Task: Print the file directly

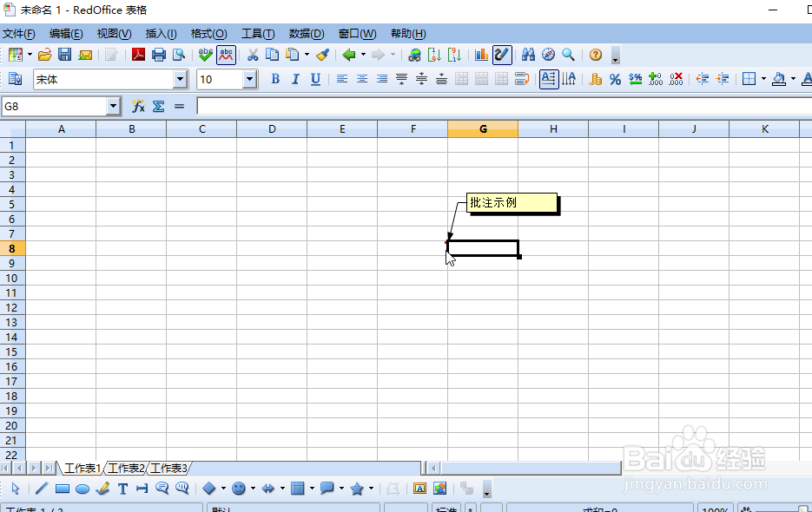Action: (x=158, y=55)
